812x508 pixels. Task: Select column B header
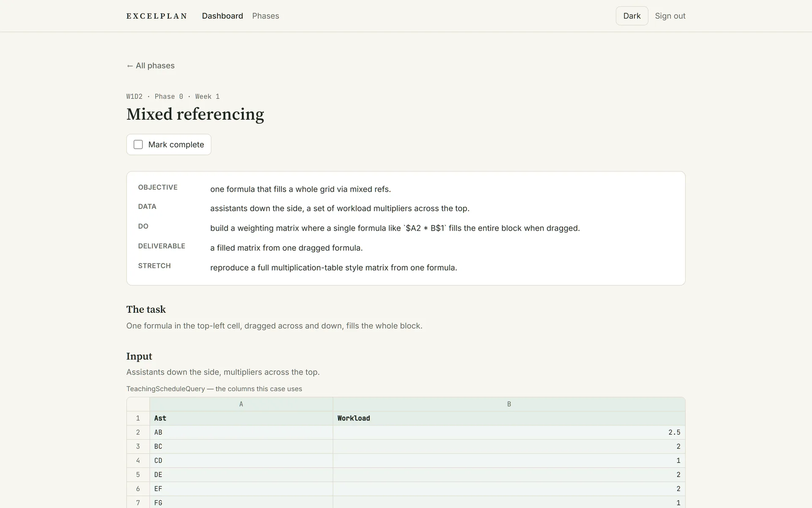point(509,404)
